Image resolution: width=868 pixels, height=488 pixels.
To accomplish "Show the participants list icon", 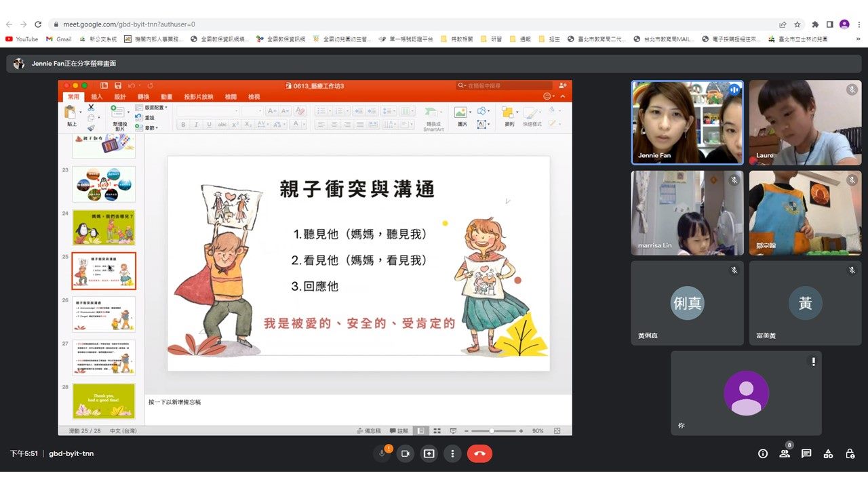I will [x=785, y=453].
